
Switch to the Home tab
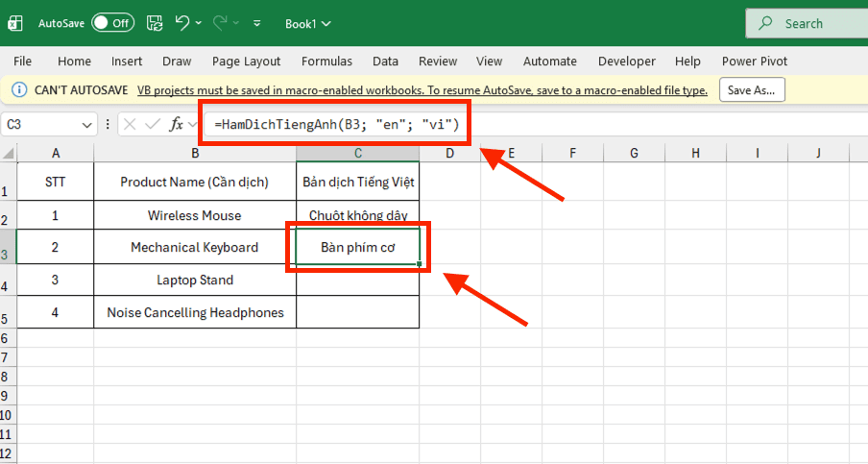click(74, 61)
